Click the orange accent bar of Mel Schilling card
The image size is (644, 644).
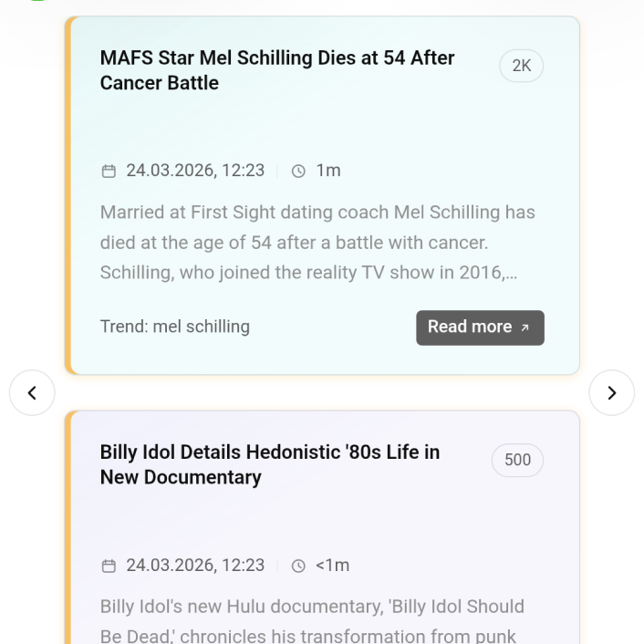[x=68, y=195]
